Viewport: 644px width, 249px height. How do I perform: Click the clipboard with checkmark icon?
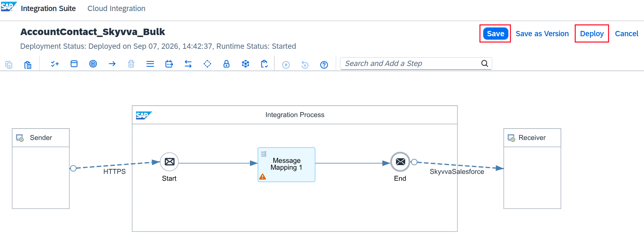pyautogui.click(x=264, y=64)
